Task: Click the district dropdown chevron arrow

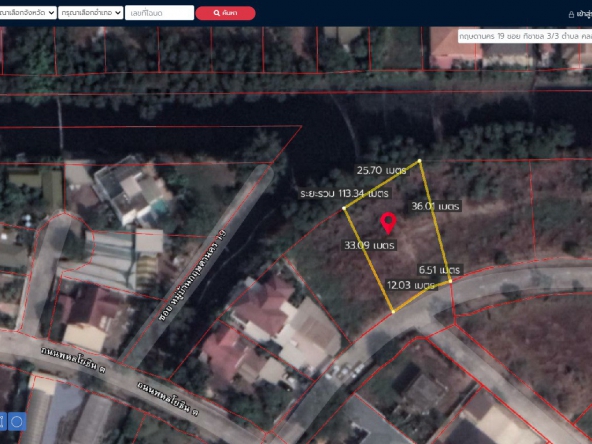Action: point(118,13)
